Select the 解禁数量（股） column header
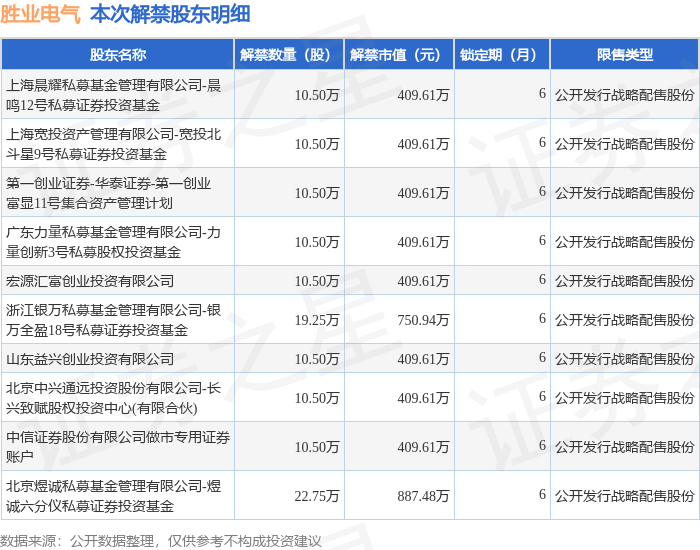 289,54
